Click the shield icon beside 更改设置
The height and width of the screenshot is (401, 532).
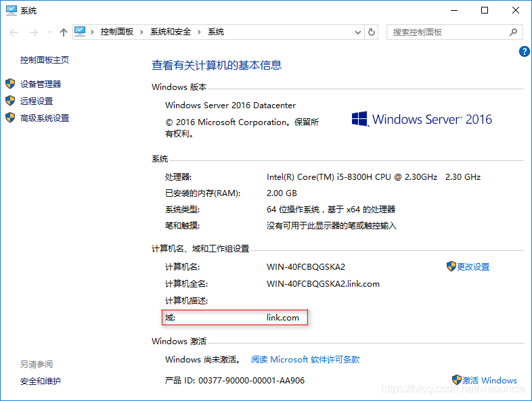(x=451, y=266)
